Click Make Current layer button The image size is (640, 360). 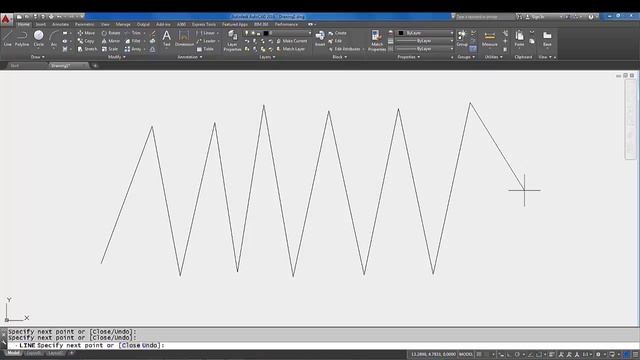[x=292, y=41]
